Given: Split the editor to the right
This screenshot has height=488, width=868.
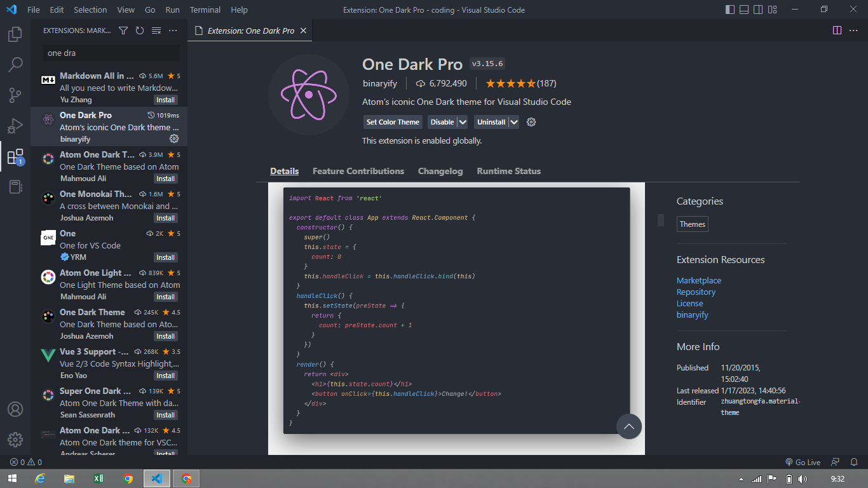Looking at the screenshot, I should click(837, 30).
